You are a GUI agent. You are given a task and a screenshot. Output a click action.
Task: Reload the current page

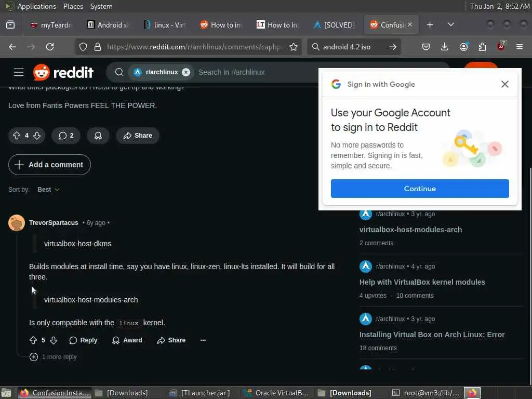(50, 47)
